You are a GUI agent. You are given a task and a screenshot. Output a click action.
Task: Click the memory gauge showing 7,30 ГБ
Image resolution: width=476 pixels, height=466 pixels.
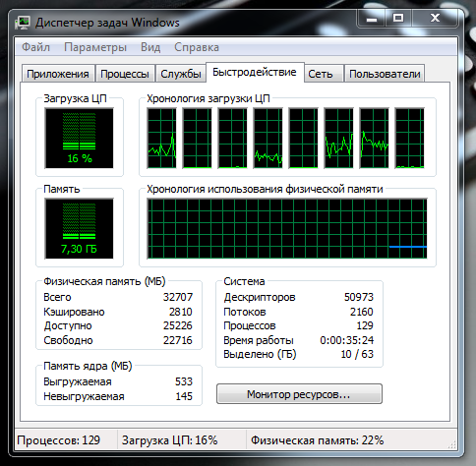[80, 228]
